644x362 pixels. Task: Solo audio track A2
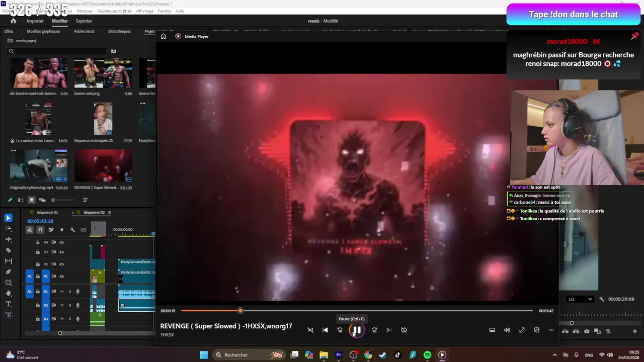(x=70, y=305)
